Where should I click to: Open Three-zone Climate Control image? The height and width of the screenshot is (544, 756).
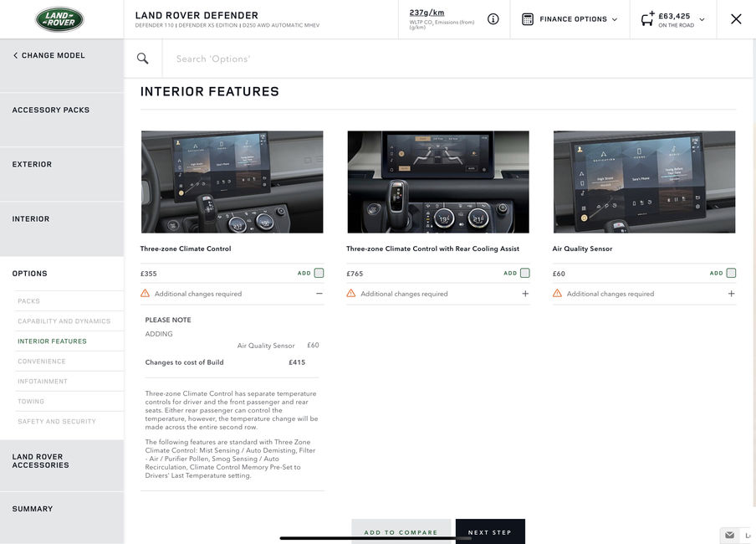pyautogui.click(x=232, y=182)
